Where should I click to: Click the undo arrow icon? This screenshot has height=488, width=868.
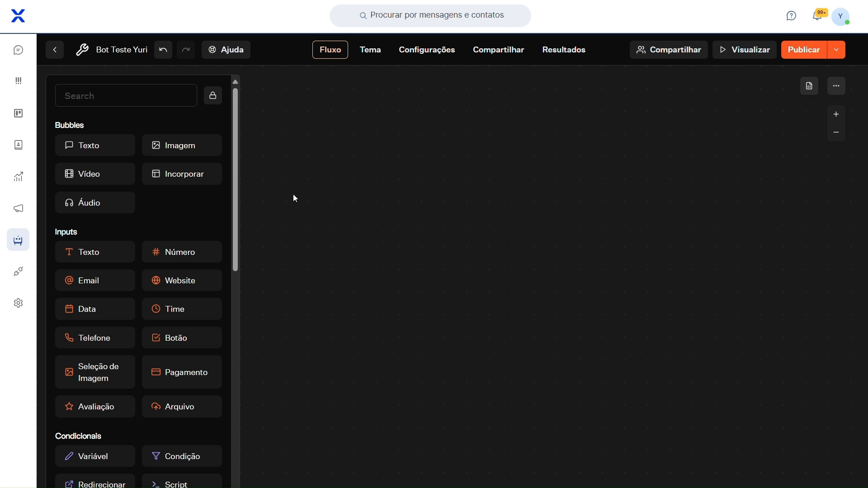click(x=163, y=50)
